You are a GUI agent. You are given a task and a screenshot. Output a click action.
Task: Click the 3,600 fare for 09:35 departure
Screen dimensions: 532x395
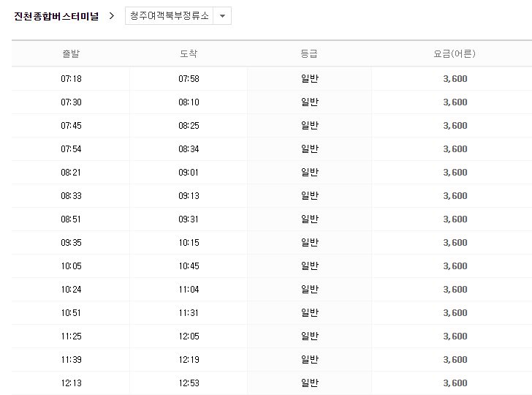(x=455, y=243)
